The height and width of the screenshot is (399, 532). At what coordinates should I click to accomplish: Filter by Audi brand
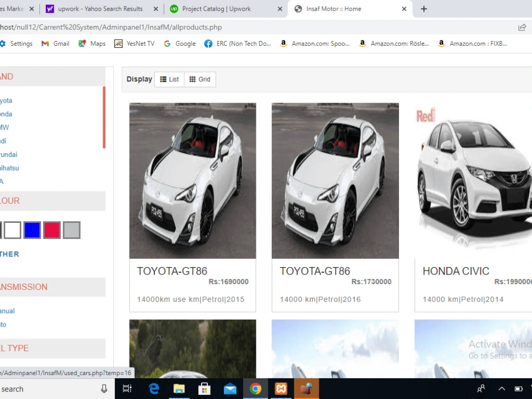coord(3,141)
